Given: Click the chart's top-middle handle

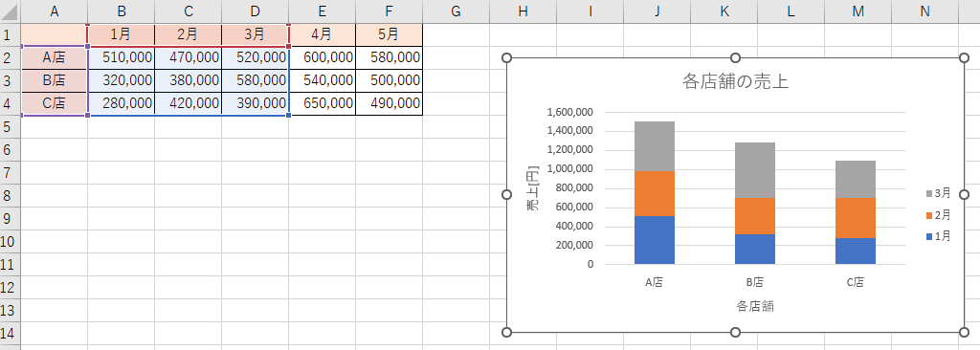Looking at the screenshot, I should click(x=736, y=58).
